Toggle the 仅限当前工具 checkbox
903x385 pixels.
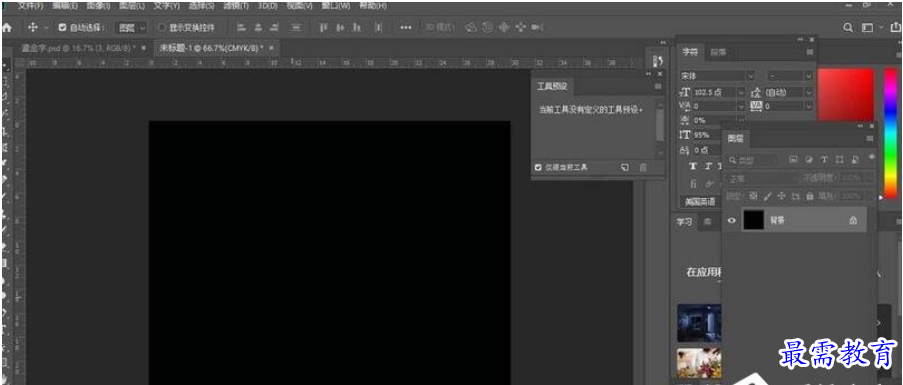[x=538, y=167]
